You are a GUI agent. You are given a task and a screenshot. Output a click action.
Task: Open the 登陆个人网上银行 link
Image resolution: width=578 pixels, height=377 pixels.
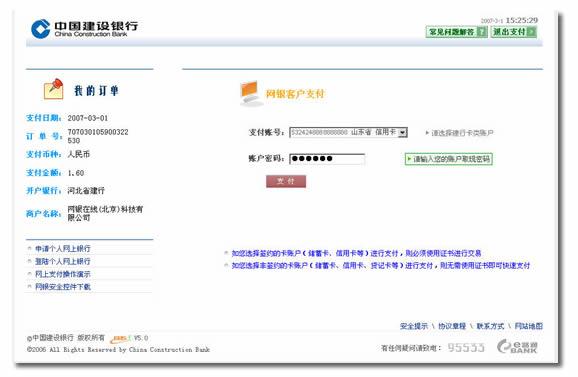click(63, 261)
